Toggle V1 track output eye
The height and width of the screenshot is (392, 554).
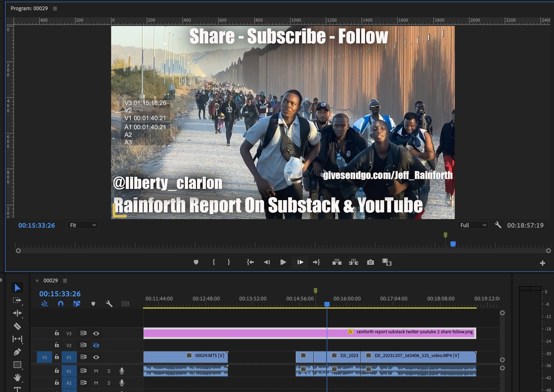(96, 357)
